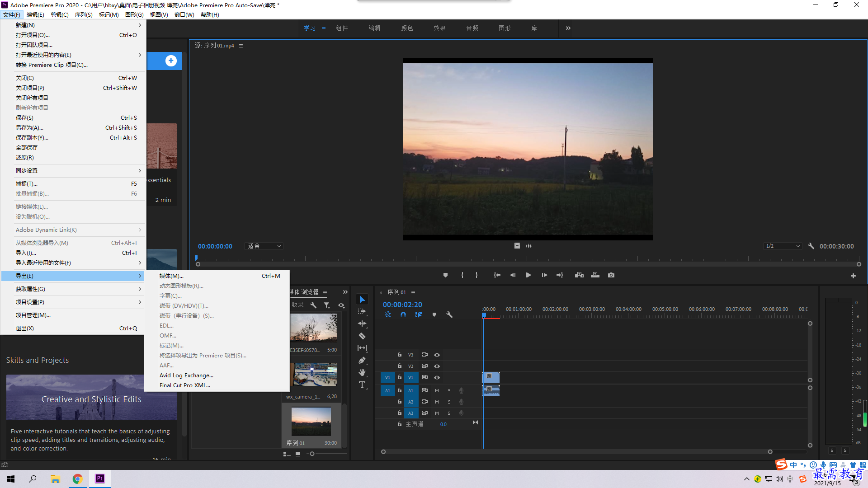Viewport: 868px width, 488px height.
Task: Toggle V1 track output eye
Action: click(437, 377)
